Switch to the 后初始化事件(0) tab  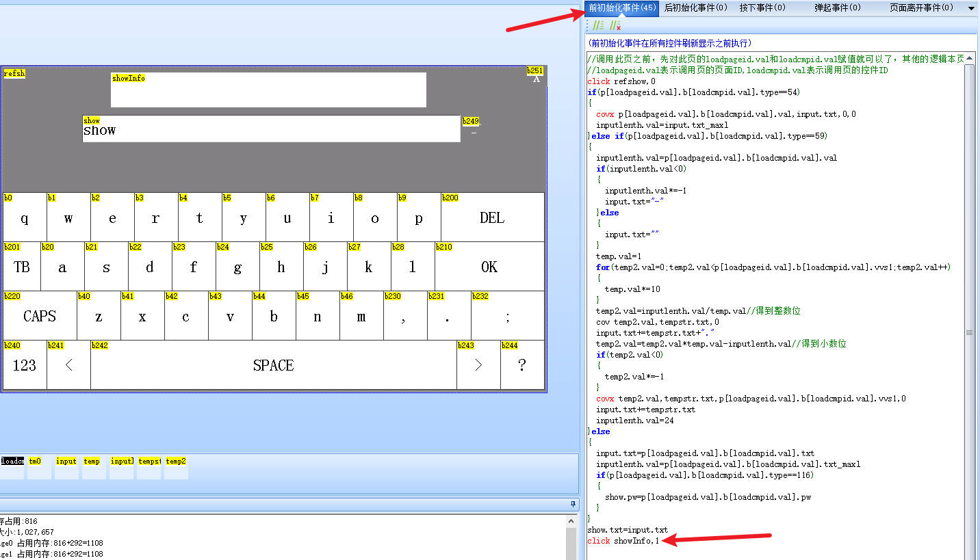click(x=695, y=8)
